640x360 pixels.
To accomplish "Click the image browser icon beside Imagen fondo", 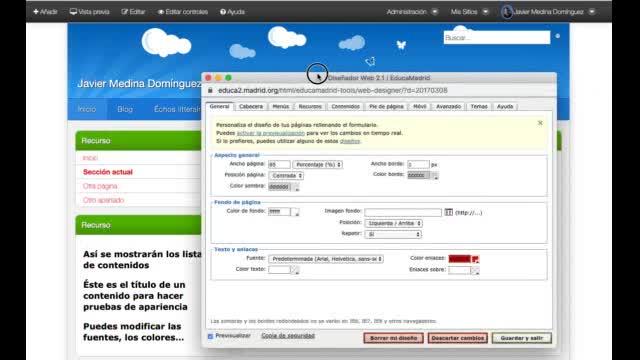I will point(449,212).
